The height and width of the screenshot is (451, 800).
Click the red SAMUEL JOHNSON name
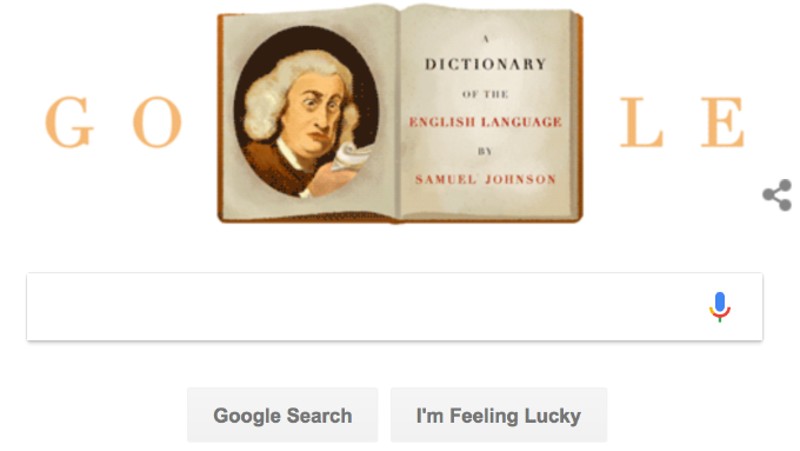485,179
